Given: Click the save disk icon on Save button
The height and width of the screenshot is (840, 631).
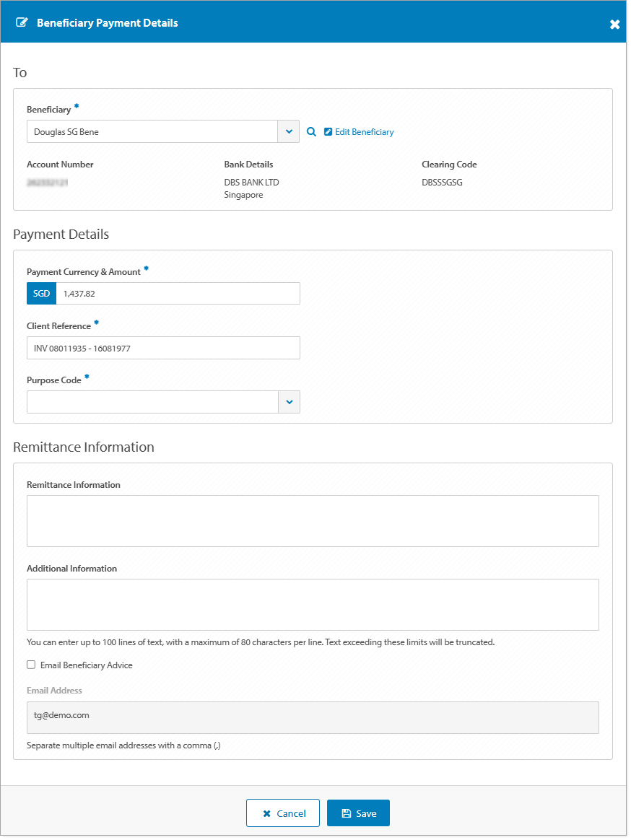Looking at the screenshot, I should [x=347, y=813].
